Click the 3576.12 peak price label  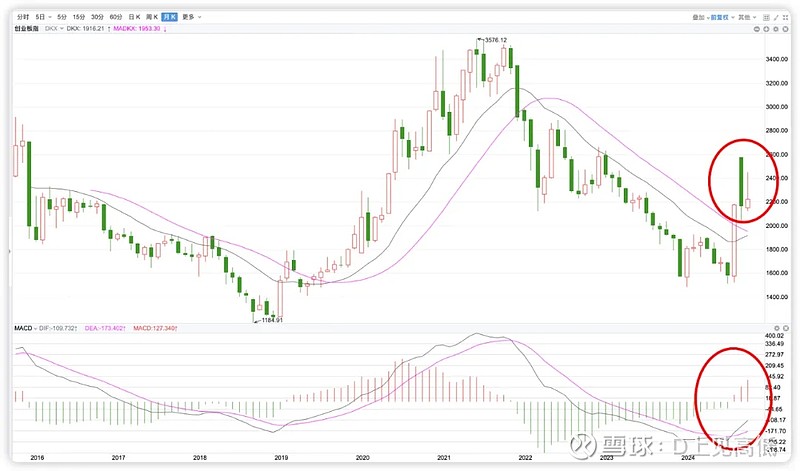495,40
